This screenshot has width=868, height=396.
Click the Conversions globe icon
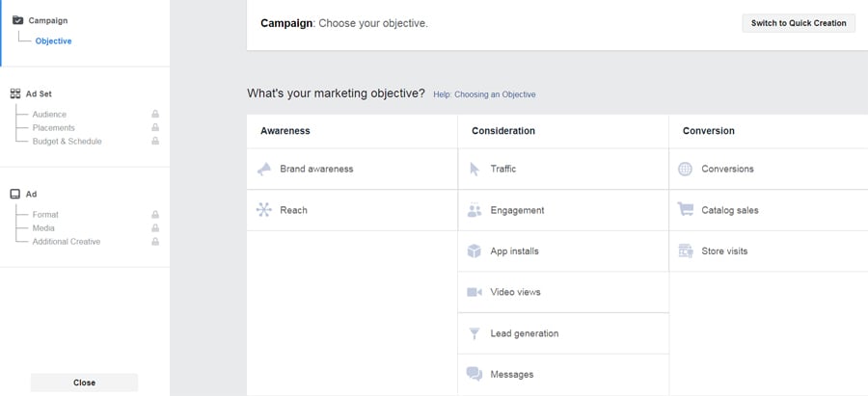686,170
